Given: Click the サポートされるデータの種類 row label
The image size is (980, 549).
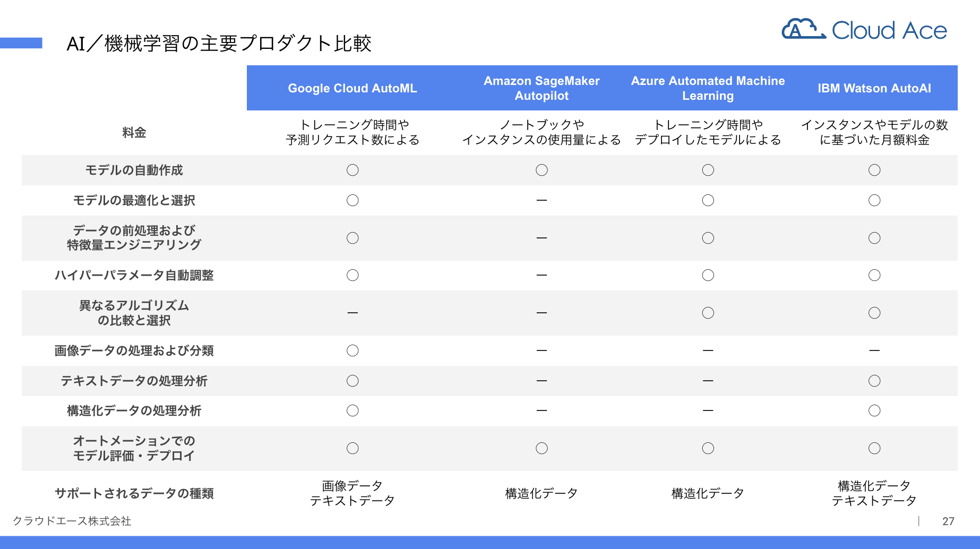Looking at the screenshot, I should [134, 493].
